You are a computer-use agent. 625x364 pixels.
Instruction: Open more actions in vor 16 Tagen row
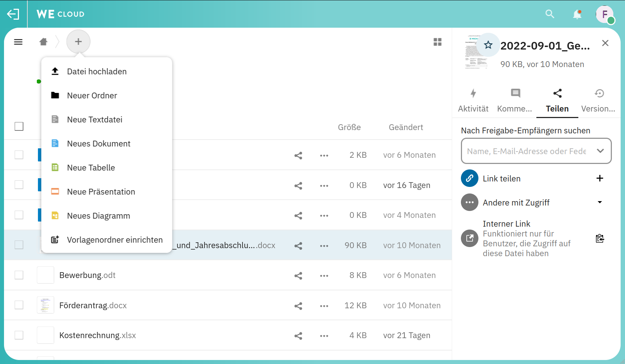pyautogui.click(x=324, y=186)
